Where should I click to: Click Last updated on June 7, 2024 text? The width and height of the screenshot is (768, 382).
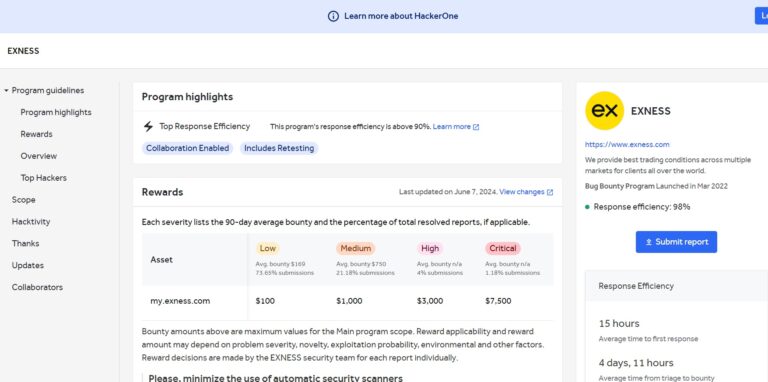tap(448, 192)
